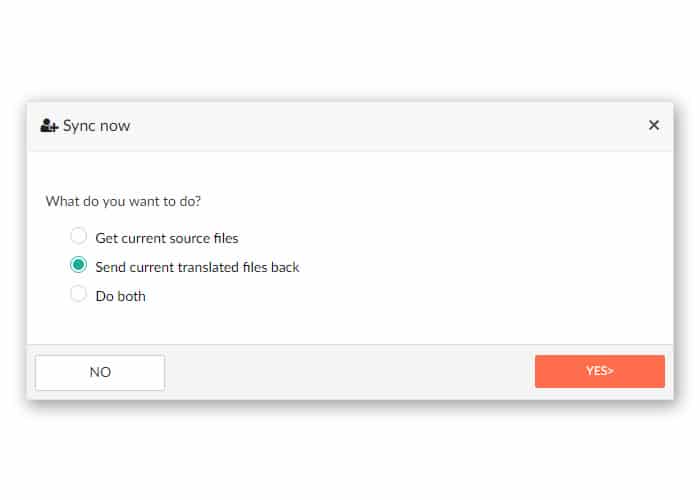Choose the Do both radio button
This screenshot has width=700, height=500.
(x=79, y=294)
